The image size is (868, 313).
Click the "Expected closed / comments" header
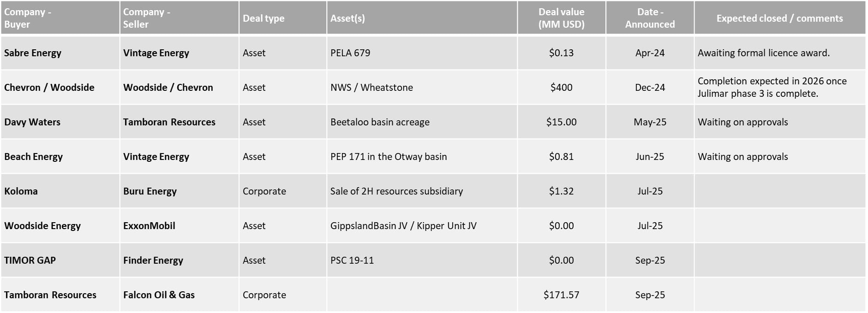[779, 18]
